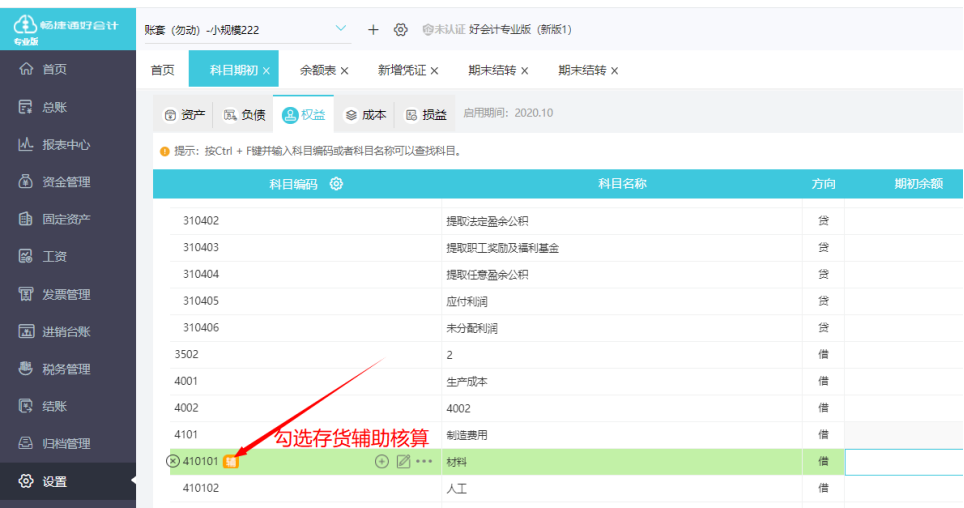Switch to the 余额表 tab
This screenshot has width=964, height=508.
pyautogui.click(x=318, y=70)
